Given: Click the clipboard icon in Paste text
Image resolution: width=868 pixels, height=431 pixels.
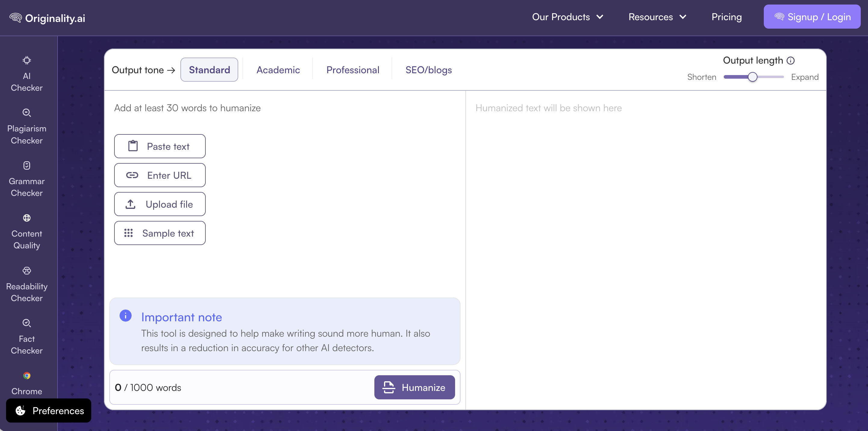Looking at the screenshot, I should pos(133,146).
